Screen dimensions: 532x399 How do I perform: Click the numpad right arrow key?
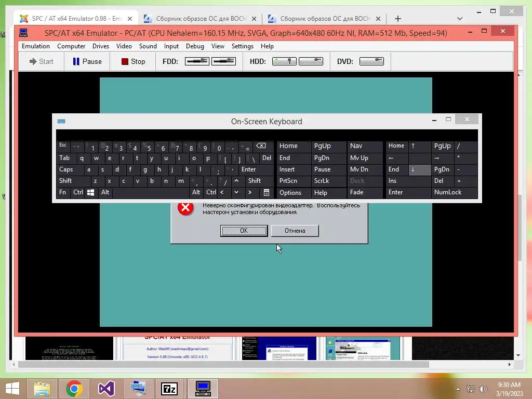443,158
